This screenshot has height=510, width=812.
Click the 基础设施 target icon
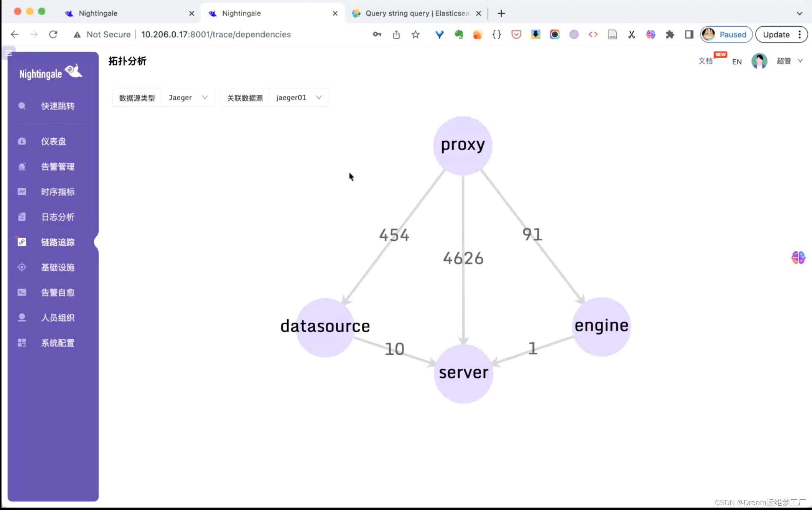22,267
